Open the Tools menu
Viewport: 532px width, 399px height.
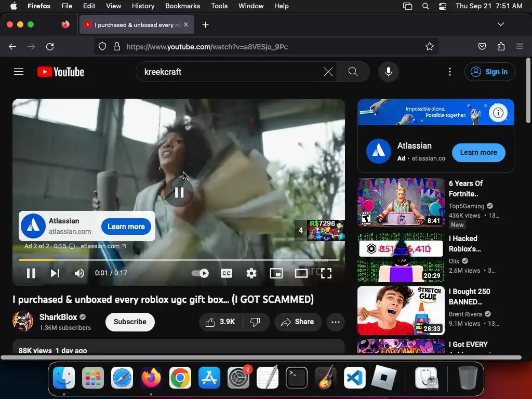(219, 6)
